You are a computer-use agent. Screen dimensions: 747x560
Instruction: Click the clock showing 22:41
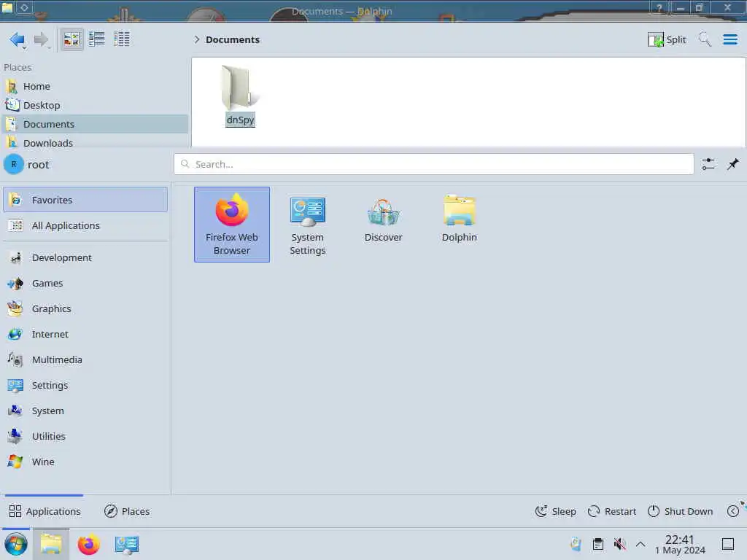click(x=680, y=544)
